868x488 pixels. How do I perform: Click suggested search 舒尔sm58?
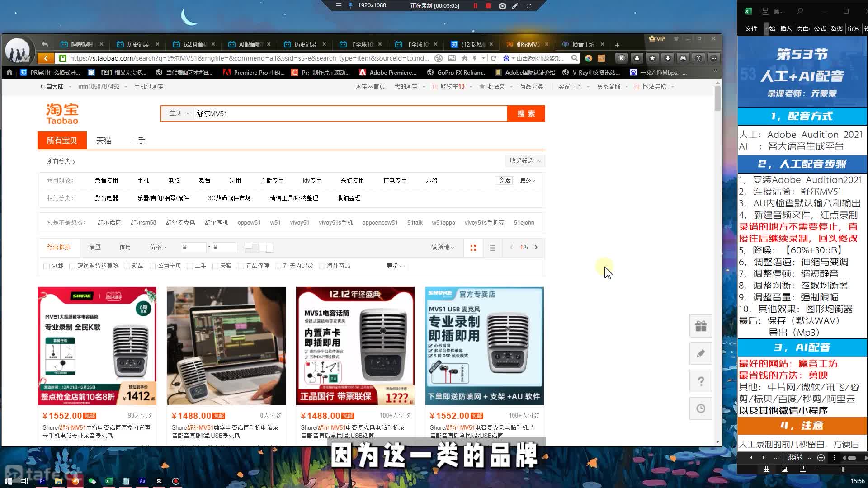143,222
